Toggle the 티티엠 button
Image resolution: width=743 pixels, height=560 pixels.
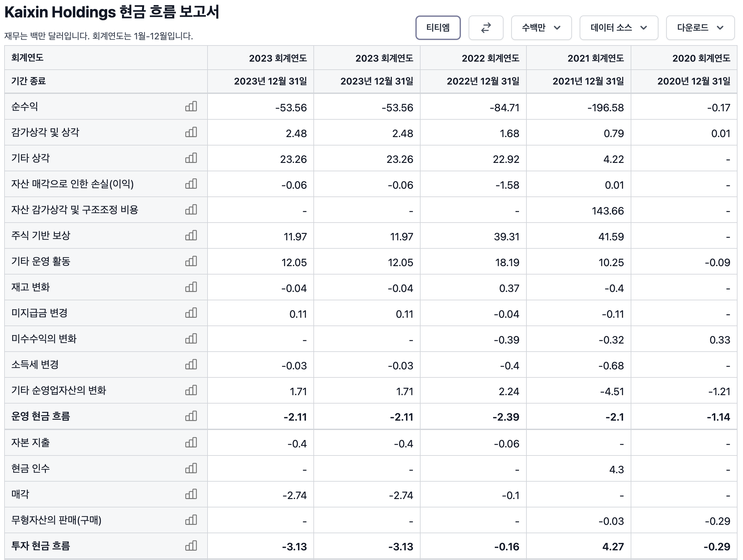pyautogui.click(x=438, y=27)
